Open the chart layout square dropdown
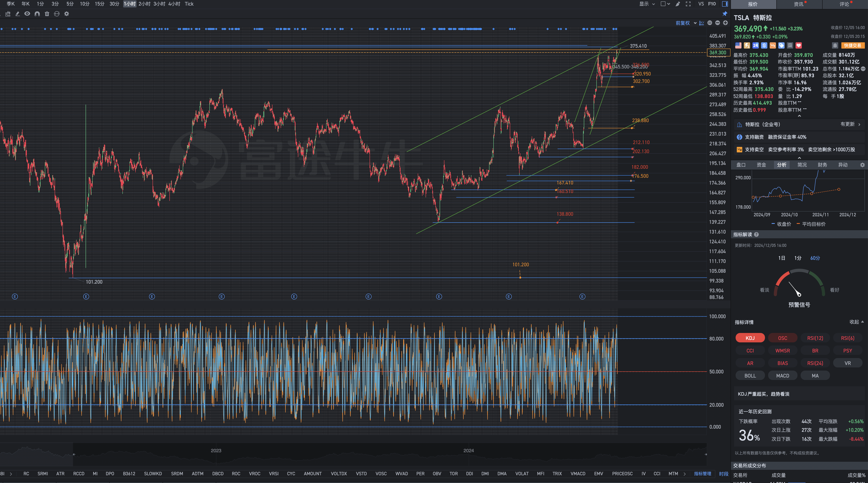Image resolution: width=868 pixels, height=483 pixels. click(x=665, y=4)
